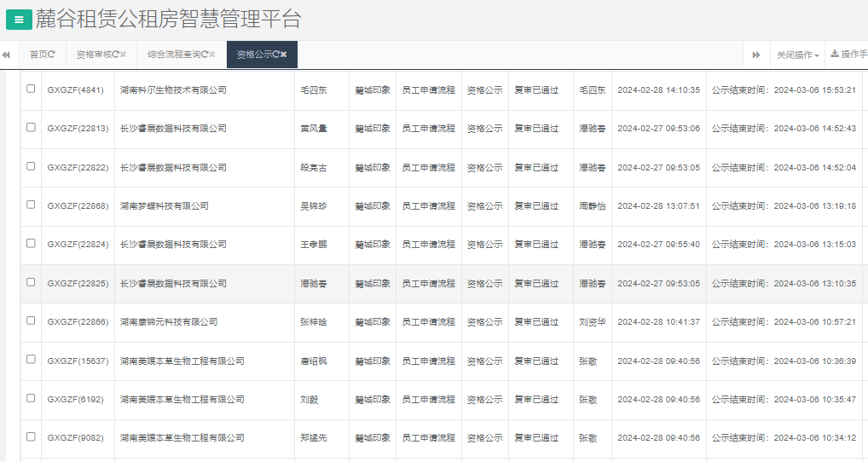Click the timestamp 2024-02-27 09:55:40
868x462 pixels.
(659, 245)
